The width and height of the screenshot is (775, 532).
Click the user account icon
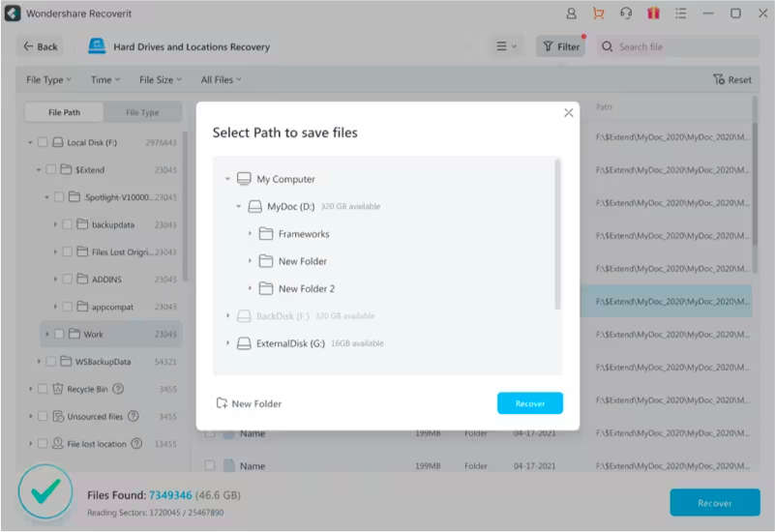(571, 14)
